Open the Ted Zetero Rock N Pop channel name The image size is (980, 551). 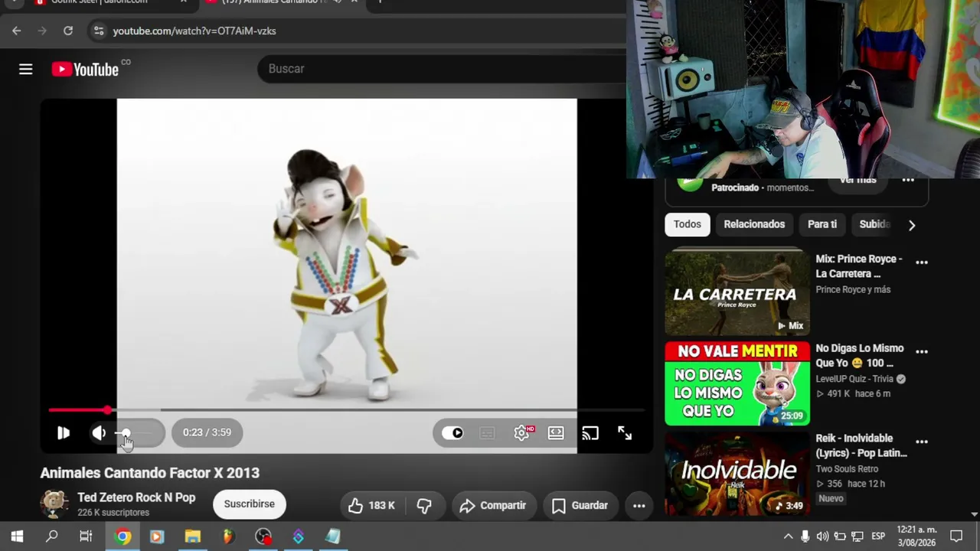[x=136, y=497]
